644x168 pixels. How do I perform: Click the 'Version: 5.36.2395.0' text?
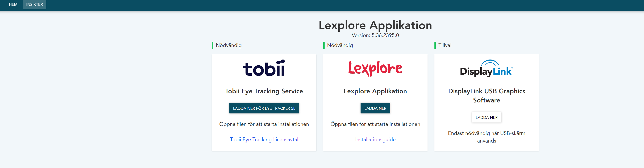(x=375, y=35)
